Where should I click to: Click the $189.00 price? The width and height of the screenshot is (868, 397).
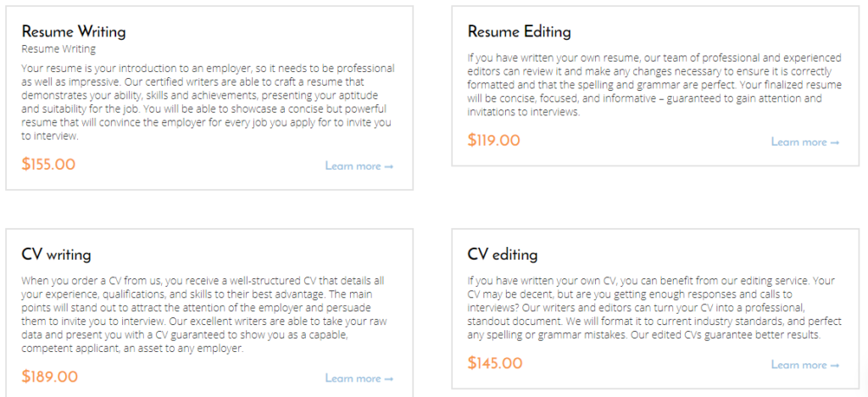(50, 377)
